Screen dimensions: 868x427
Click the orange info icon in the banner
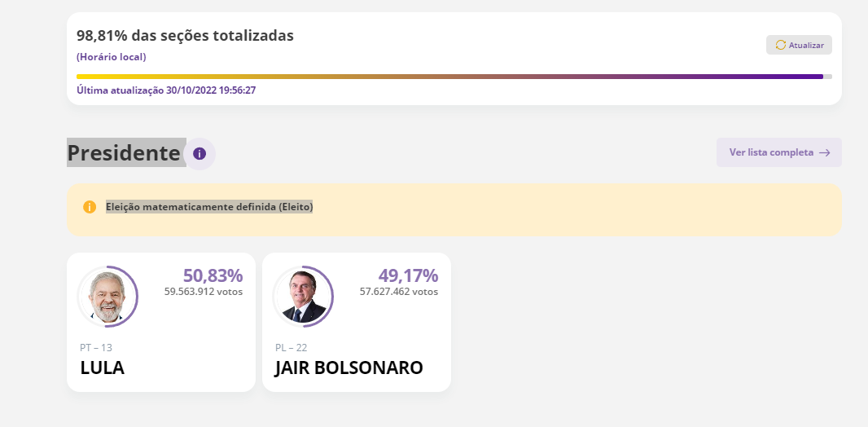click(90, 207)
